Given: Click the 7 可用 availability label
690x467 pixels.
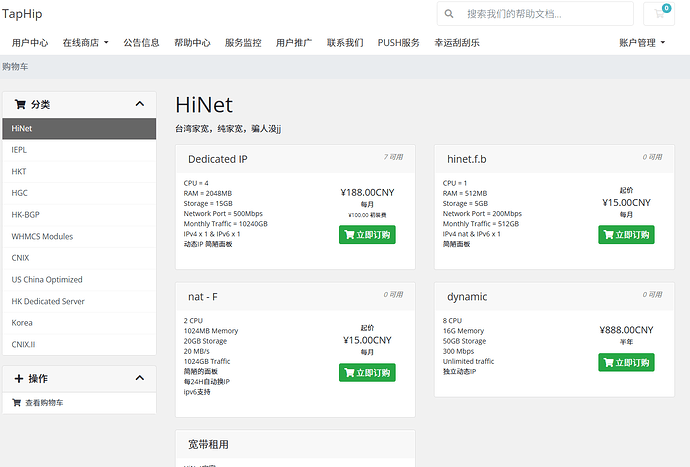Looking at the screenshot, I should coord(393,157).
